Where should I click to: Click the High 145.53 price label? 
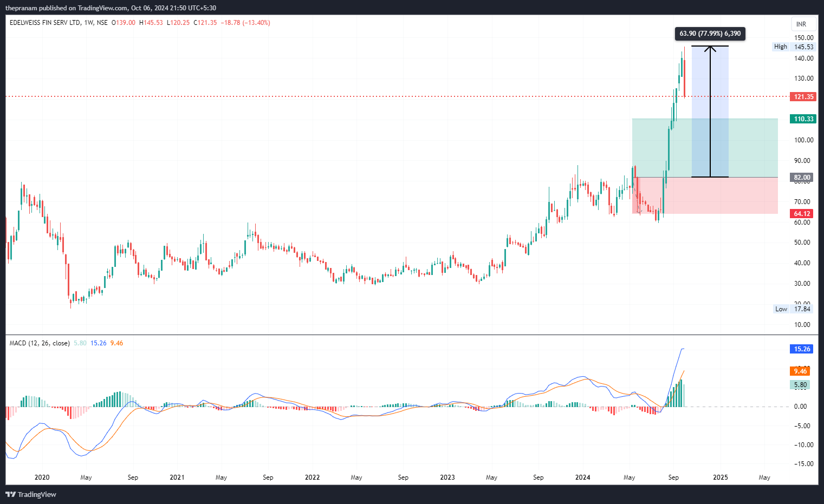point(794,47)
